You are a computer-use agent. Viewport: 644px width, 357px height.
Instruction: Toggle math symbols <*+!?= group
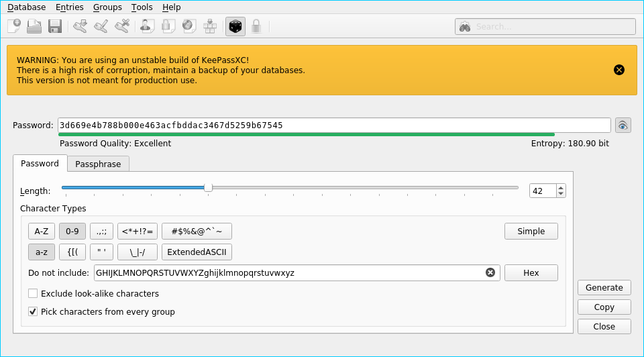pyautogui.click(x=137, y=232)
